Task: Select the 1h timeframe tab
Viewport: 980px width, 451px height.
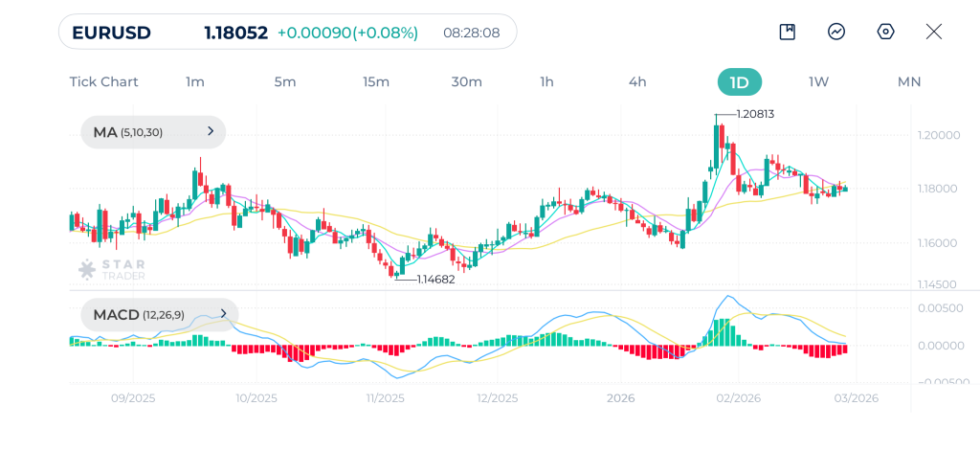Action: [x=546, y=81]
